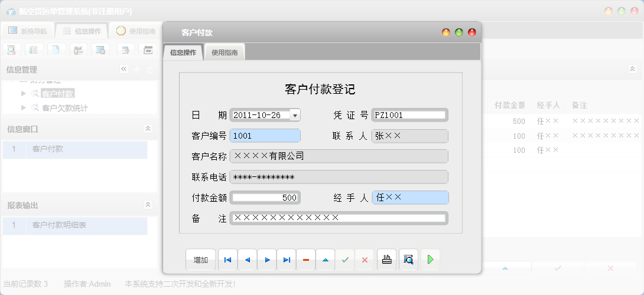Click the stacked windows toolbar icon

click(x=148, y=50)
